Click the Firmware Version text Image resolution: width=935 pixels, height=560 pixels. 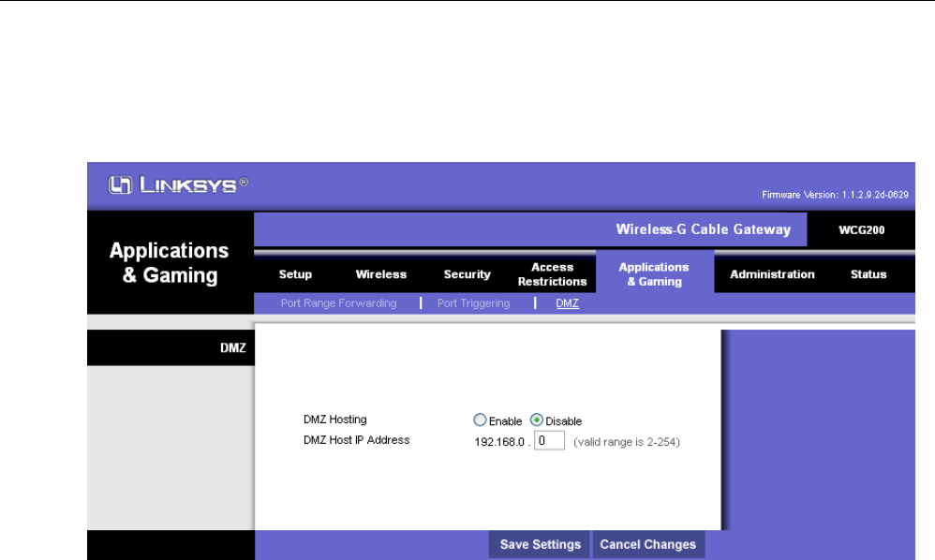coord(835,195)
